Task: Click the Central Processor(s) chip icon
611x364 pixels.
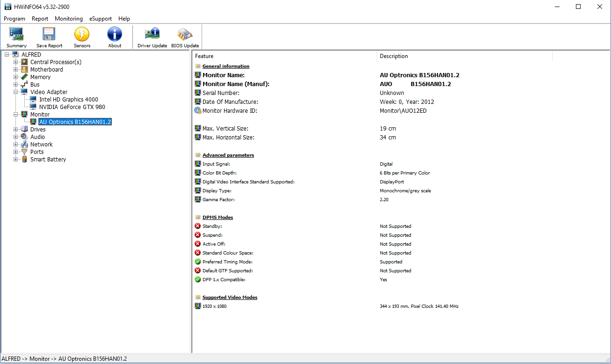Action: [x=24, y=62]
